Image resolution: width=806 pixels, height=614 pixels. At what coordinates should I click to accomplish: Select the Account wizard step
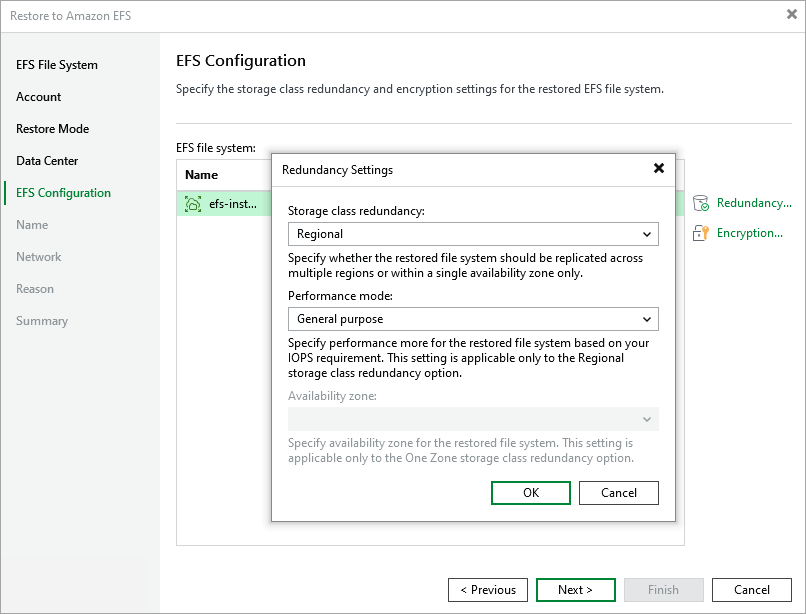(x=39, y=97)
